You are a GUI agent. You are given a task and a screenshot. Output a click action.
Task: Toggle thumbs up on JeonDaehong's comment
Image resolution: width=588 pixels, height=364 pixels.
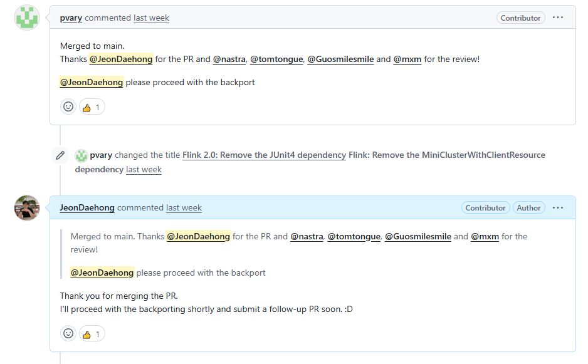click(x=92, y=334)
